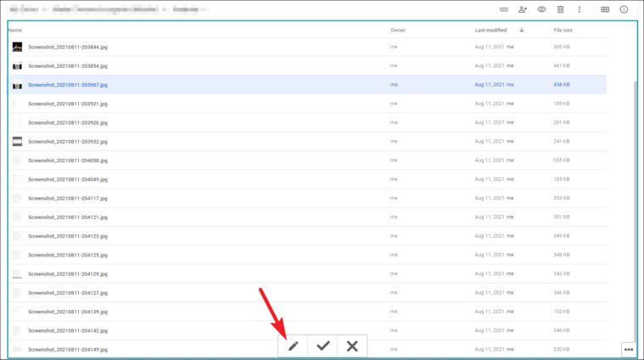Click the 458 KB file size cell
This screenshot has width=644, height=360.
[562, 85]
